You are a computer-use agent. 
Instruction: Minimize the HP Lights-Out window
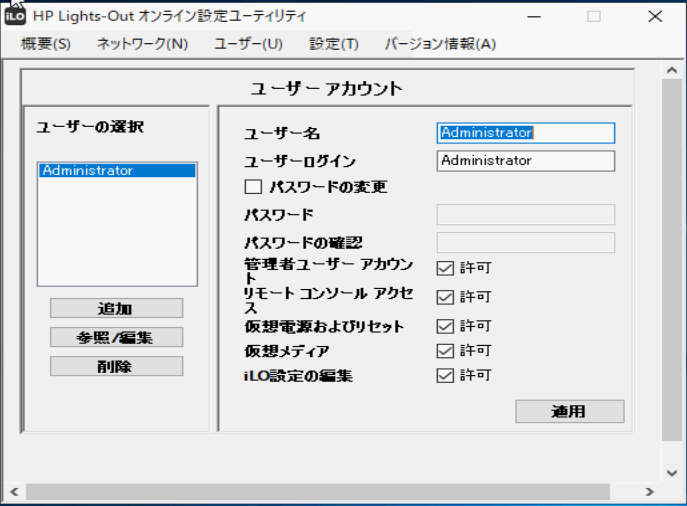pyautogui.click(x=534, y=17)
